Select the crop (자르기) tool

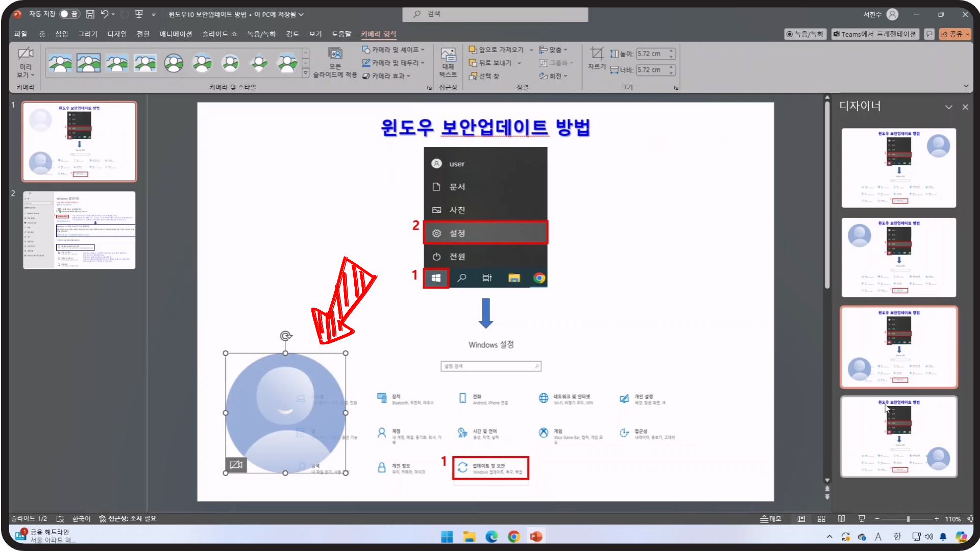[x=597, y=58]
